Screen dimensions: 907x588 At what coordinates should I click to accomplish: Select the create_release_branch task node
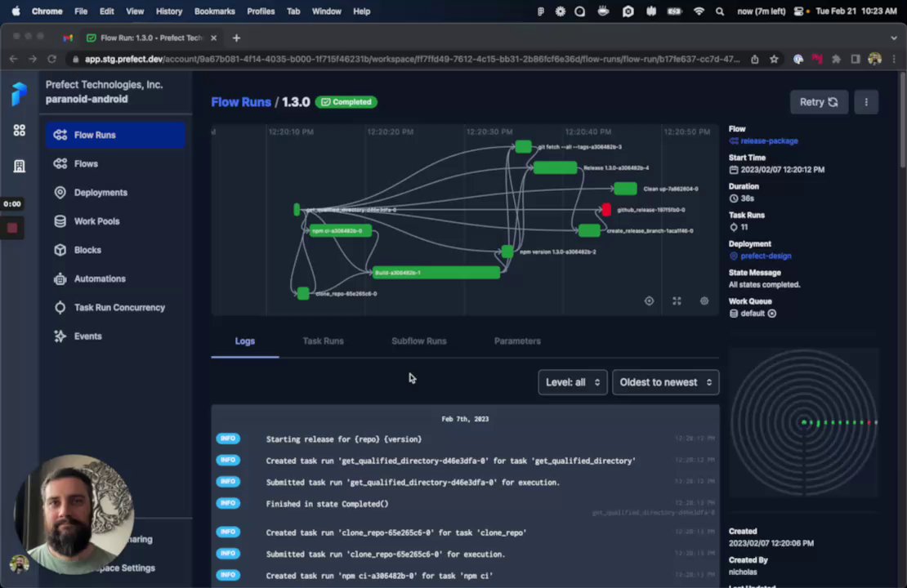coord(589,230)
